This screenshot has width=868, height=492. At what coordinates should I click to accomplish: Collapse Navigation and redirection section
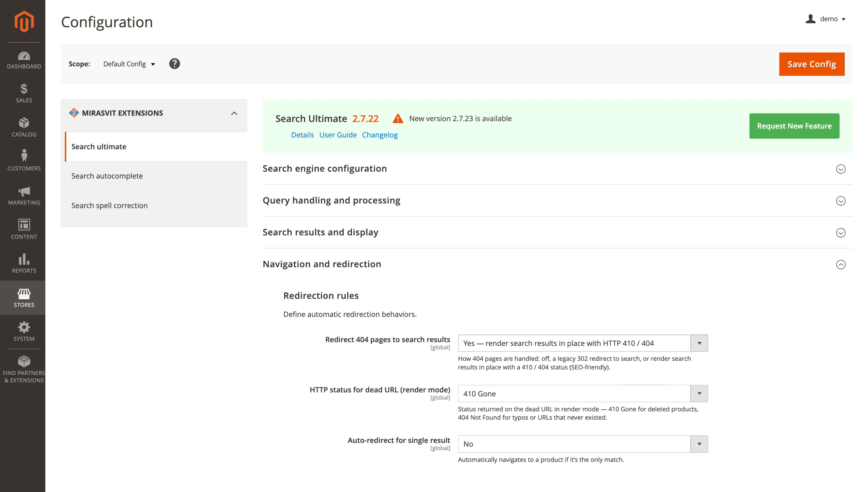840,264
